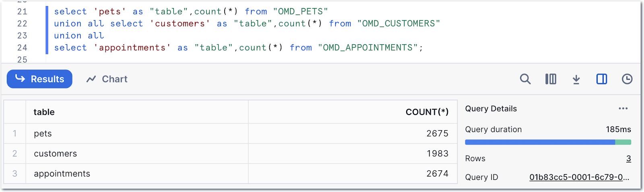Screen dimensions: 644x192
Task: Open query history clock icon
Action: pyautogui.click(x=627, y=79)
